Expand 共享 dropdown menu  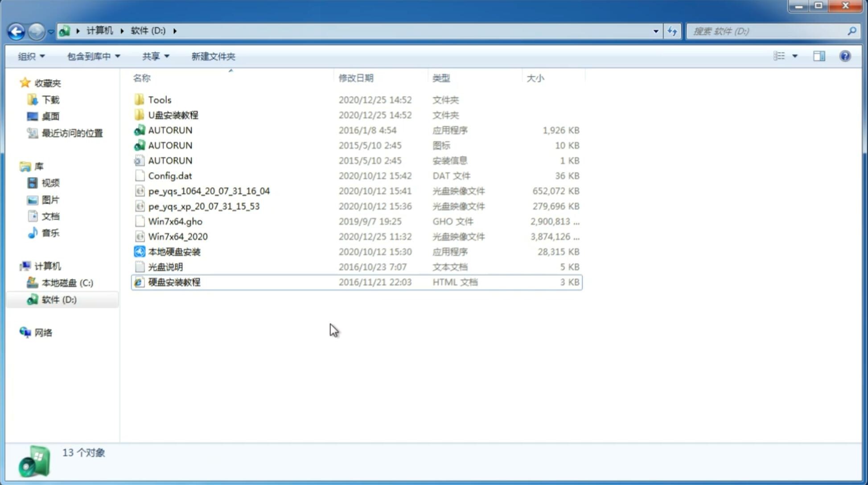(x=154, y=56)
